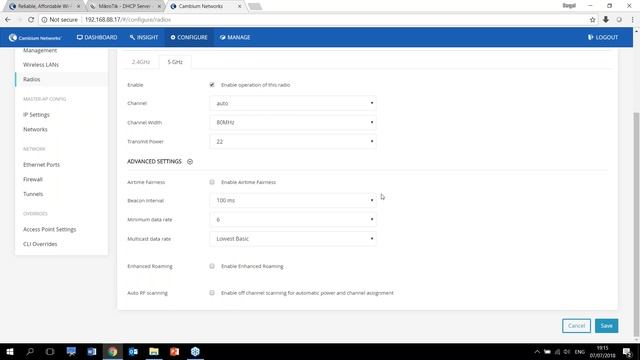
Task: Click the Not secure site info icon
Action: (x=44, y=20)
